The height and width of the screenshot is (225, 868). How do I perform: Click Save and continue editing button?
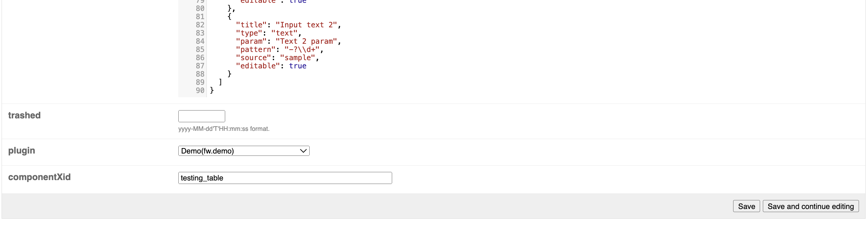point(811,206)
